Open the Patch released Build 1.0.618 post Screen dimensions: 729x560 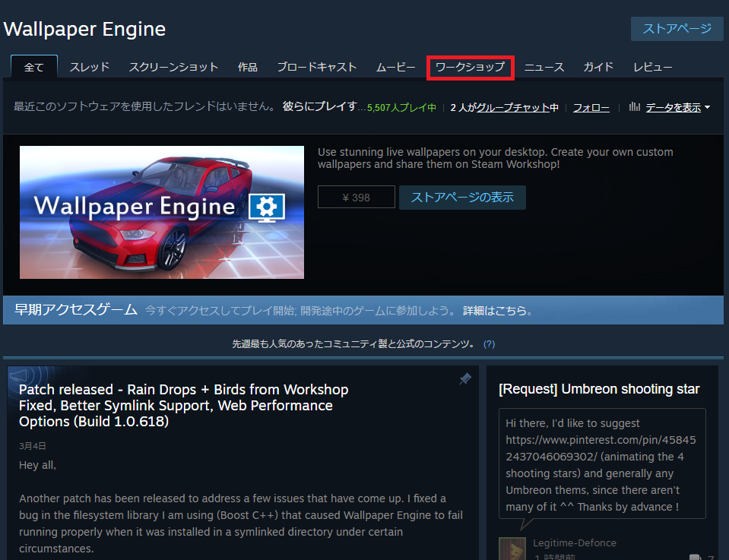pyautogui.click(x=184, y=405)
